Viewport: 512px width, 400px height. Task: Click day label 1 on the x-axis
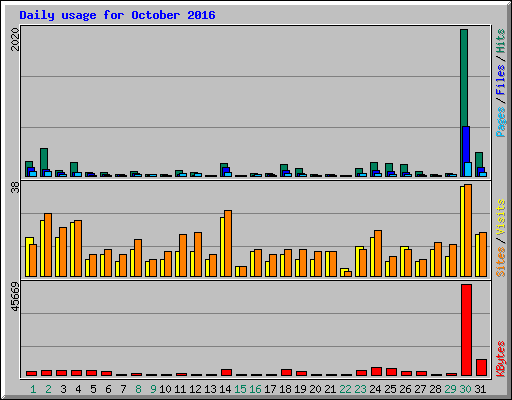pyautogui.click(x=33, y=389)
